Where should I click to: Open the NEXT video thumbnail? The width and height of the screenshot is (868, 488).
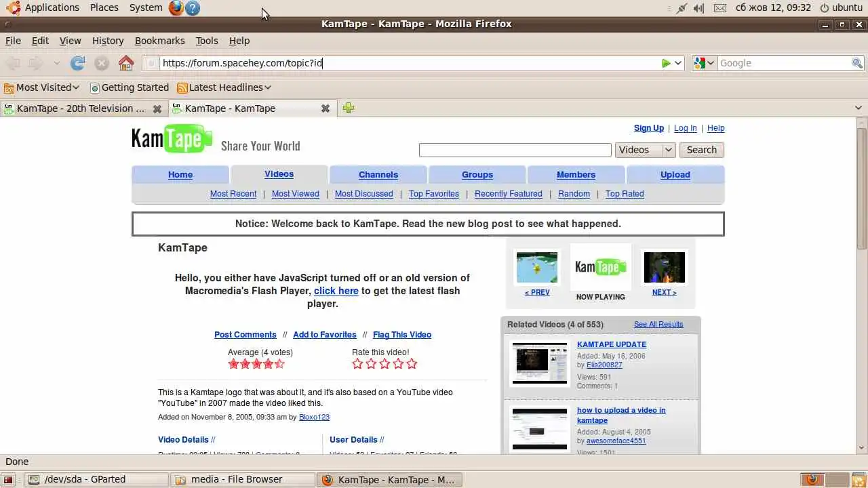point(665,267)
